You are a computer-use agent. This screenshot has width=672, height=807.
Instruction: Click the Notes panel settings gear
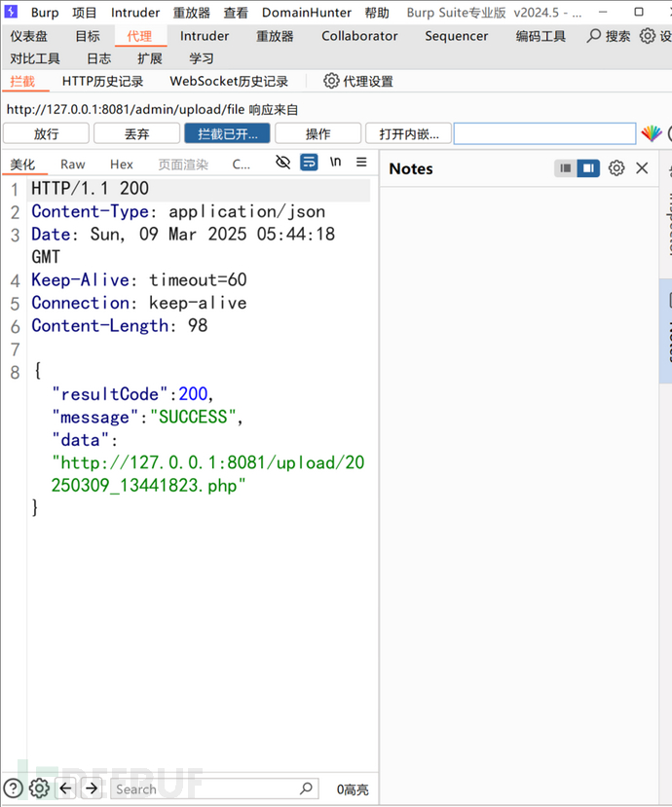[x=616, y=168]
